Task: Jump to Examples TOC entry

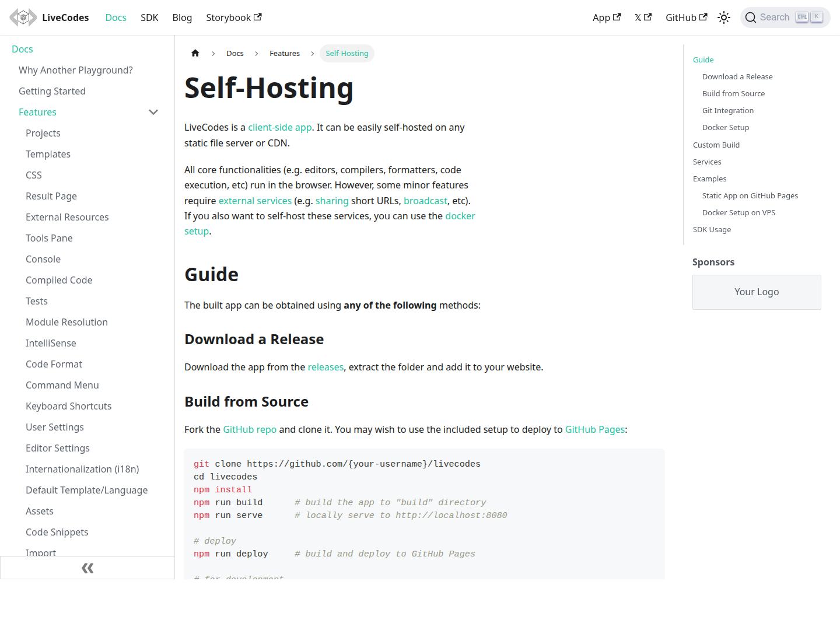Action: [709, 178]
